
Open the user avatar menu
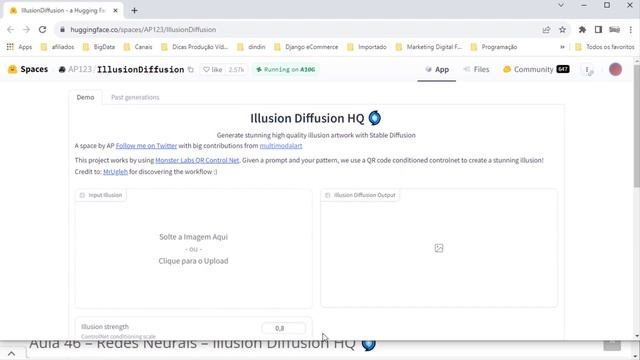click(x=615, y=69)
